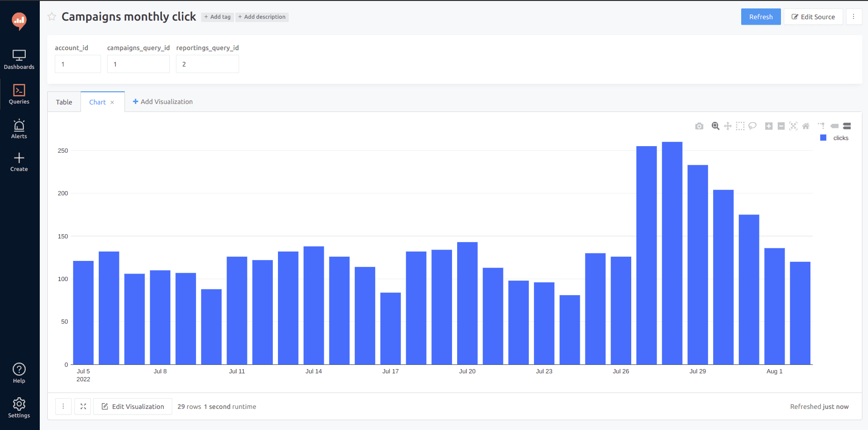Download plot as PNG camera icon

[699, 126]
